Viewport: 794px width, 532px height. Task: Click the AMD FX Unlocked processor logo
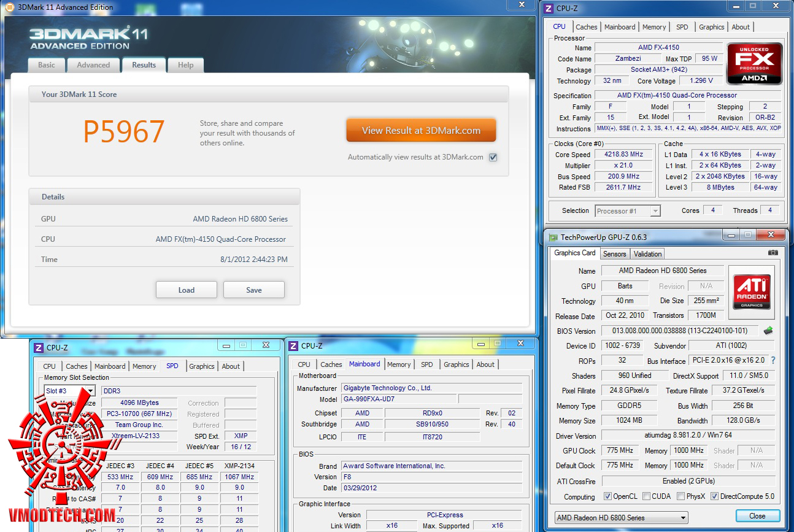click(x=754, y=63)
